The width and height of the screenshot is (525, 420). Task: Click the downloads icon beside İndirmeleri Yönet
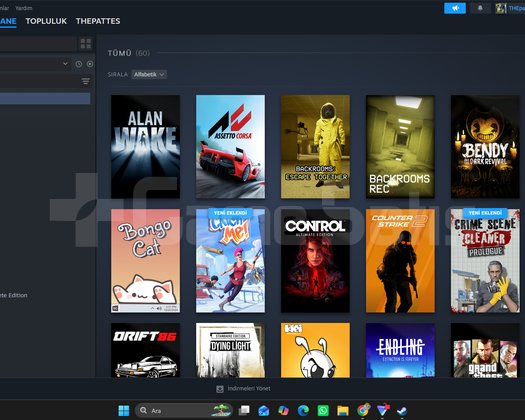[220, 389]
